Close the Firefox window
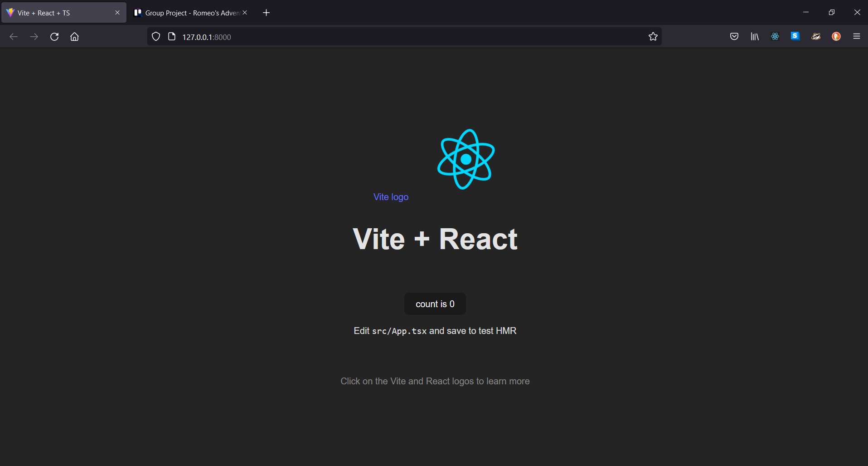This screenshot has height=466, width=868. 857,12
